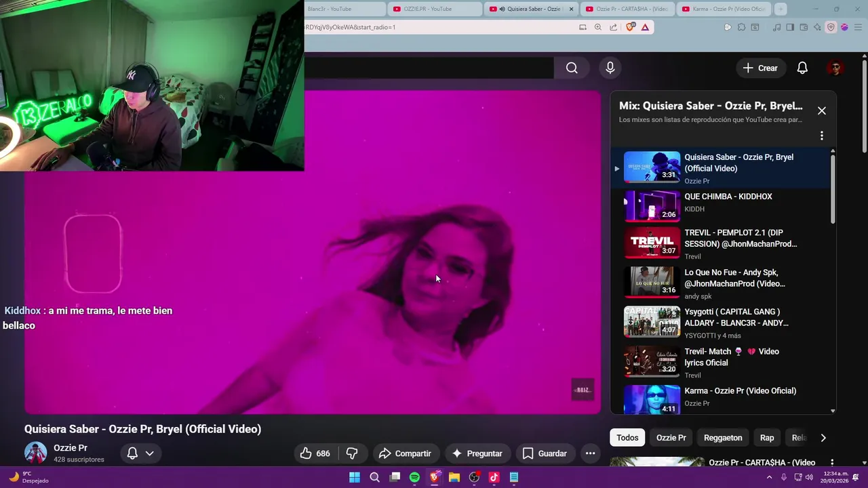This screenshot has height=488, width=868.
Task: Play Karma - Ozzie Pr from Mix
Action: coord(720,399)
